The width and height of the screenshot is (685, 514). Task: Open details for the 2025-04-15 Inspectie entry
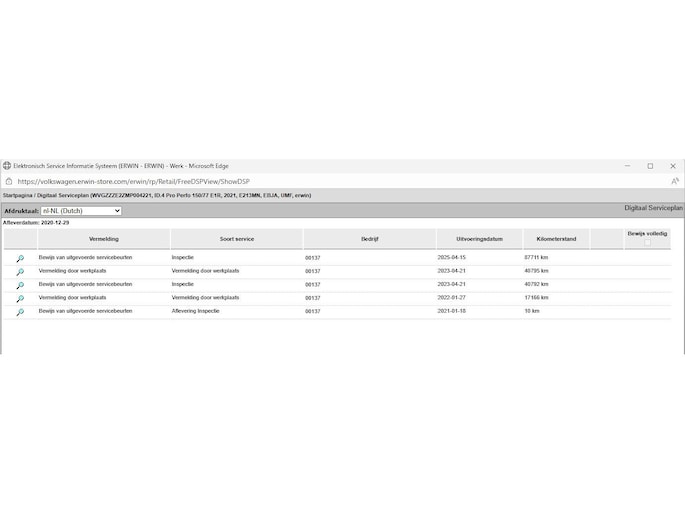coord(19,258)
